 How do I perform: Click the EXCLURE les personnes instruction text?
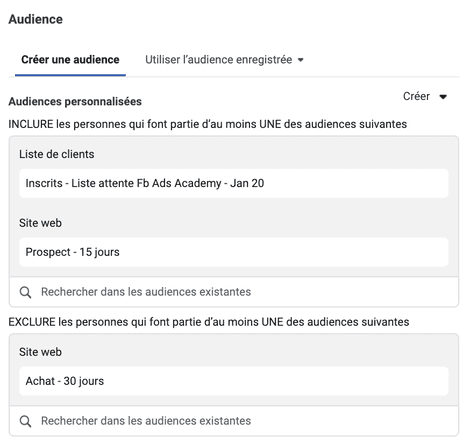click(209, 322)
